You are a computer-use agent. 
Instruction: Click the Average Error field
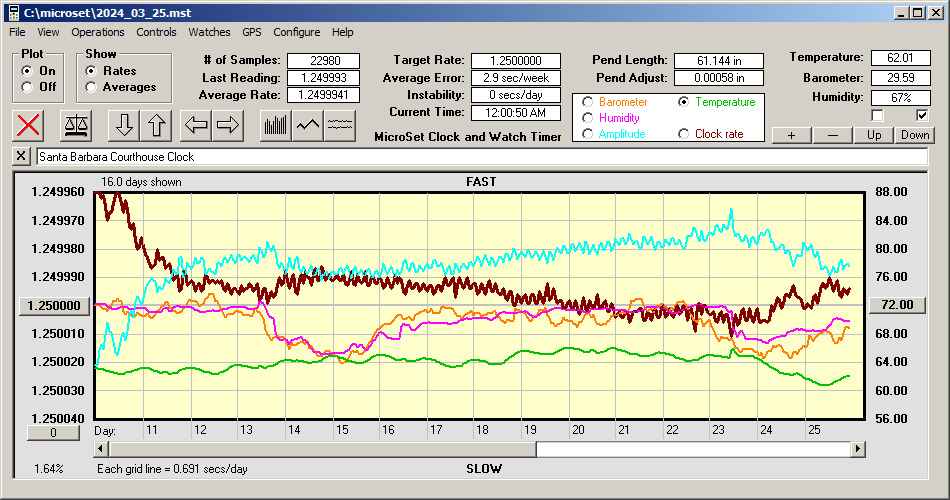(516, 78)
